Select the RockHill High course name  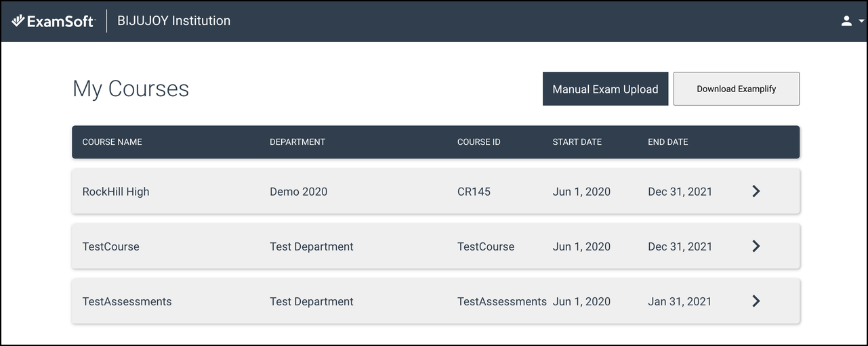116,192
